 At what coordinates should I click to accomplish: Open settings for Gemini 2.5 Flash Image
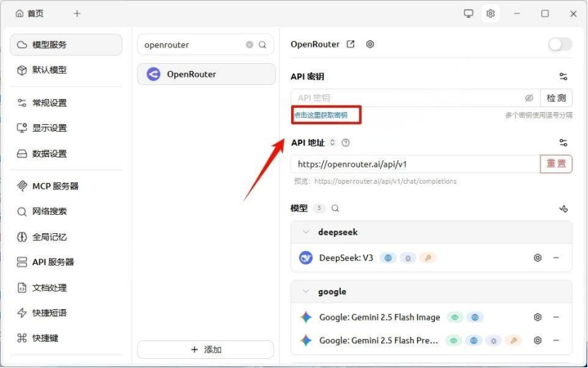point(538,317)
